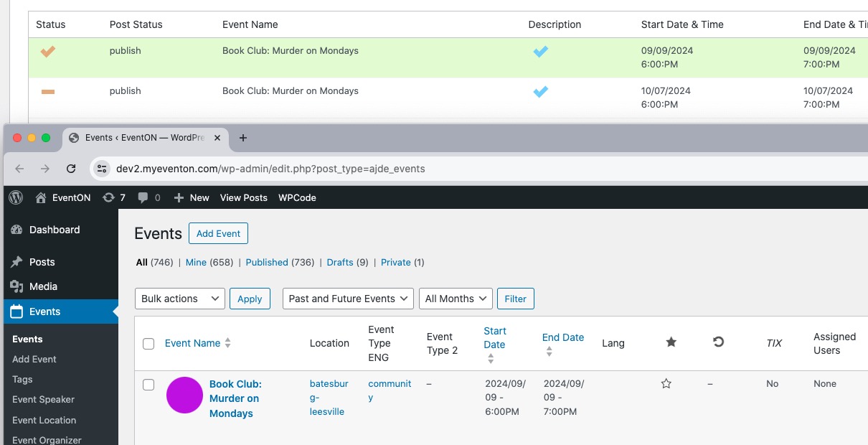
Task: Open Book Club: Murder on Mondays event
Action: (x=235, y=398)
